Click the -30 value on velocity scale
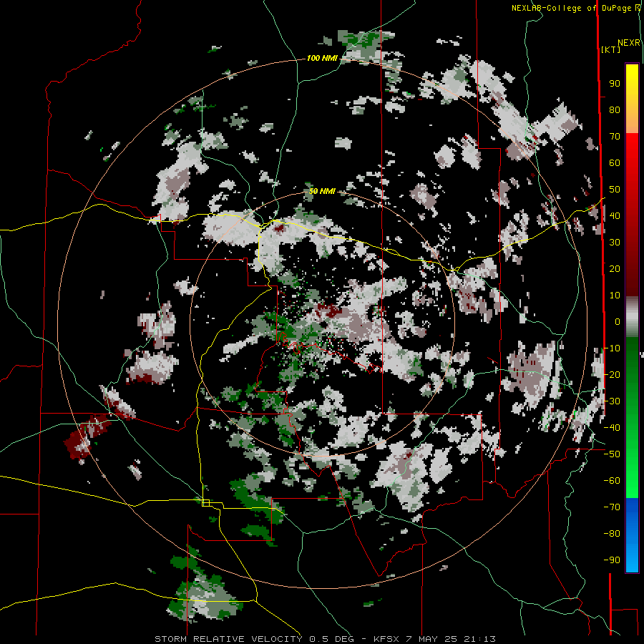The image size is (644, 644). (612, 401)
